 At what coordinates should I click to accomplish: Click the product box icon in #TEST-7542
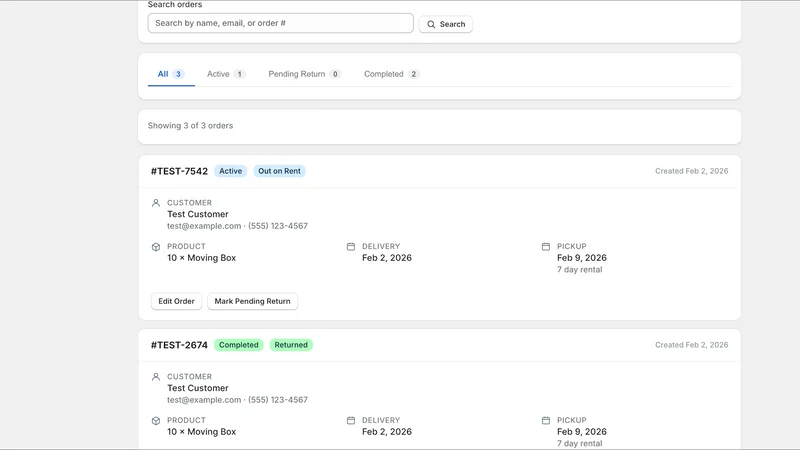pyautogui.click(x=156, y=247)
